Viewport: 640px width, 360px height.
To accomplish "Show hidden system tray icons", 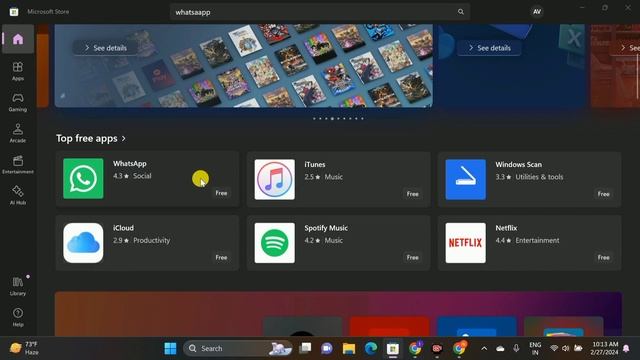I will click(x=484, y=348).
